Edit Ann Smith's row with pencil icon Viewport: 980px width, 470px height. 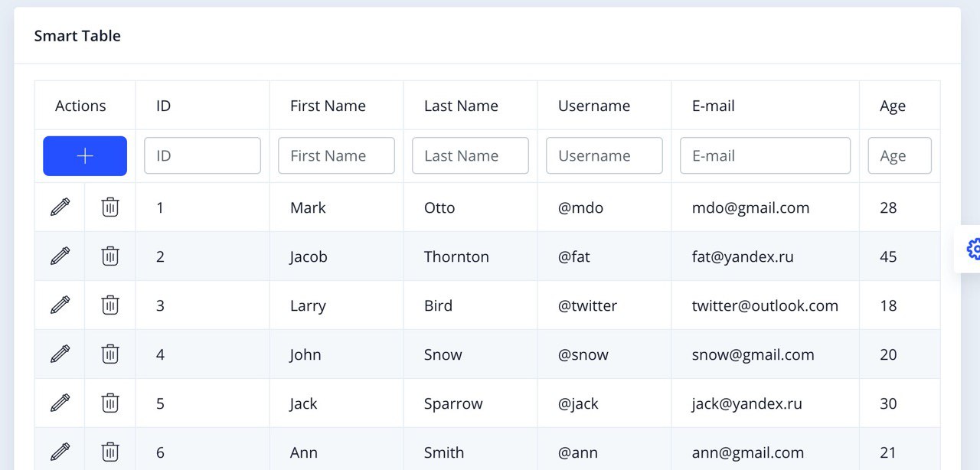click(60, 452)
